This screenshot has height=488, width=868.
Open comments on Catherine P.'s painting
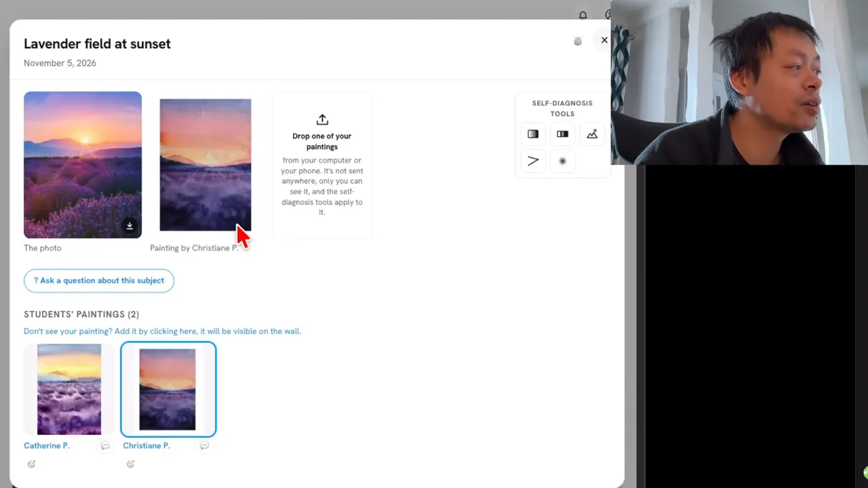click(105, 445)
